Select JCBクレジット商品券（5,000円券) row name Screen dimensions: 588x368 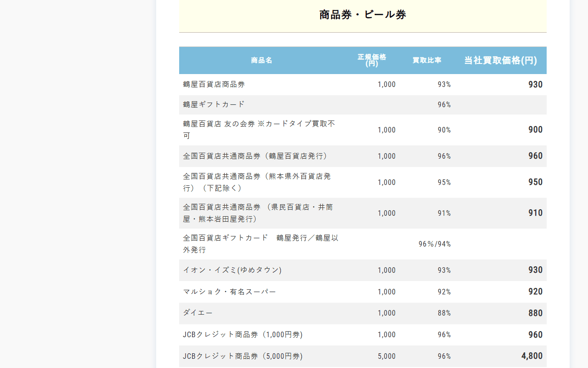click(243, 356)
